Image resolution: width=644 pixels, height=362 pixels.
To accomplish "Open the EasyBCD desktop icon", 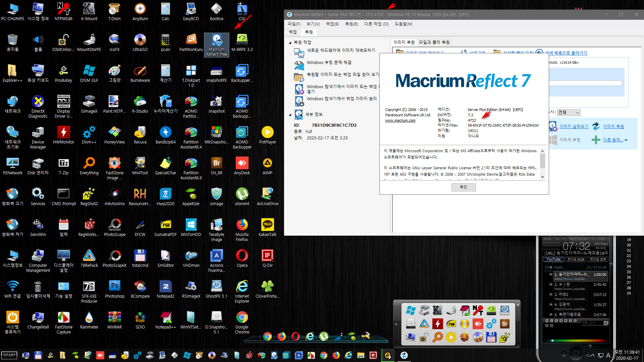I will (191, 12).
